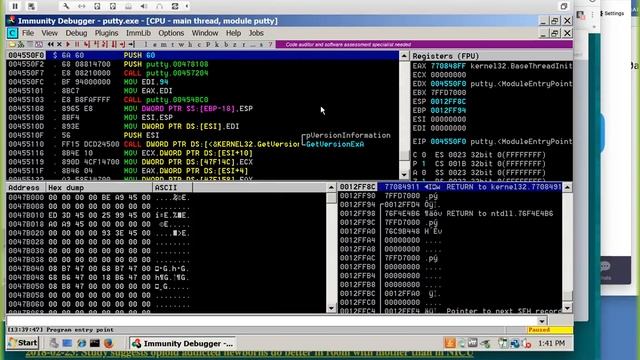
Task: Click the disassembly pane scroll-down arrow
Action: pyautogui.click(x=404, y=175)
